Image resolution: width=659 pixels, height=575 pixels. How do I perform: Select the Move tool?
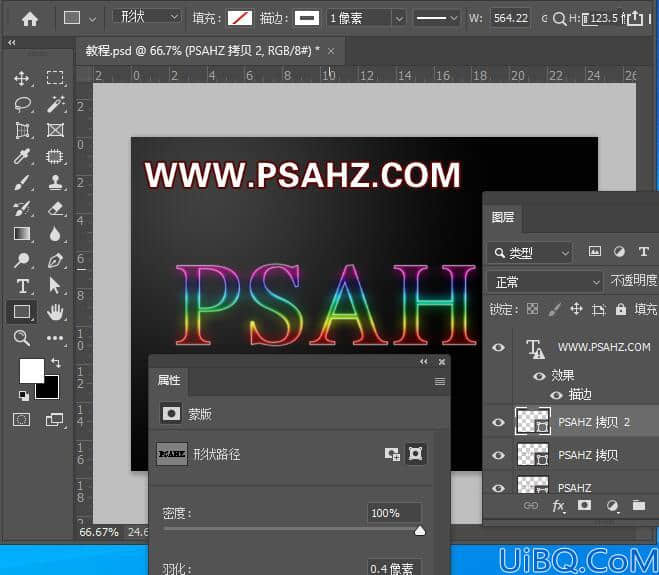[22, 79]
